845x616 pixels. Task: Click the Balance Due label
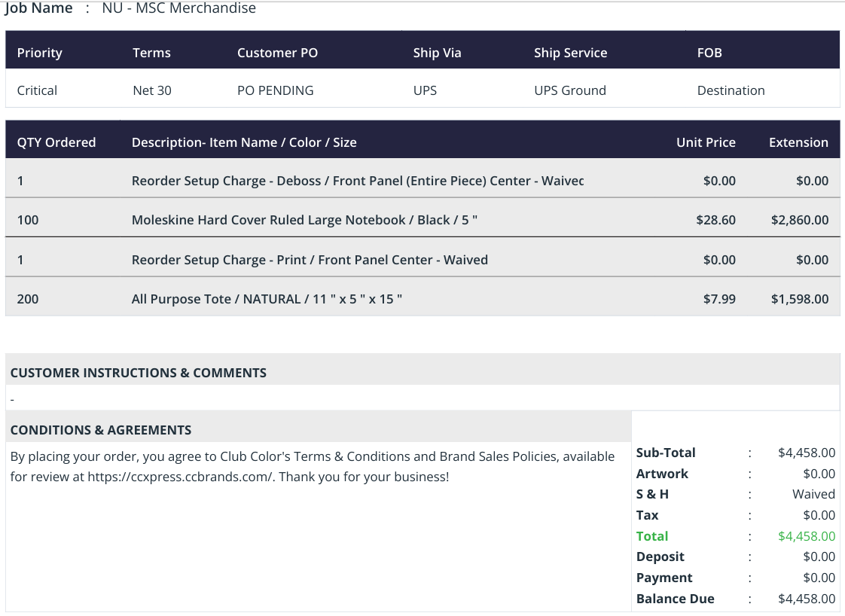coord(676,599)
